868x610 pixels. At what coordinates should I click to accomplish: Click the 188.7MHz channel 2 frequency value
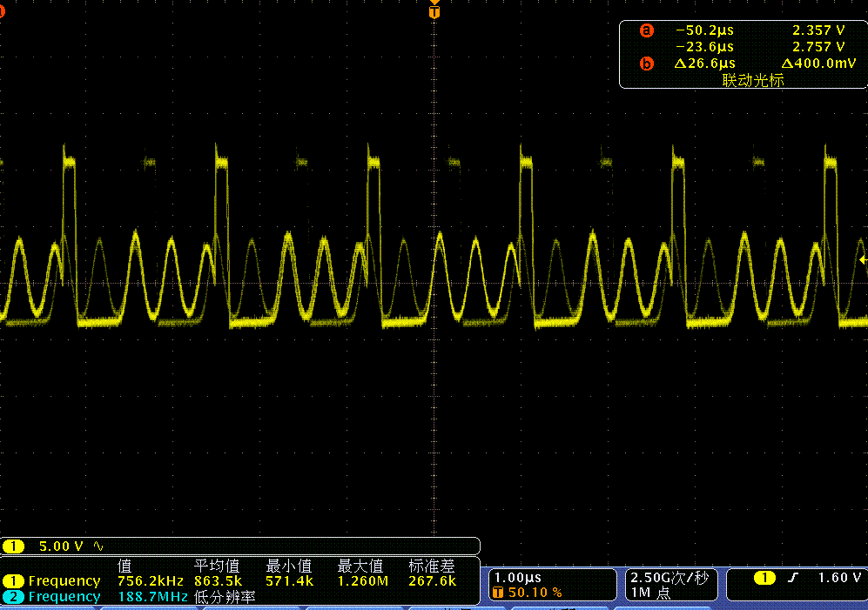[152, 597]
